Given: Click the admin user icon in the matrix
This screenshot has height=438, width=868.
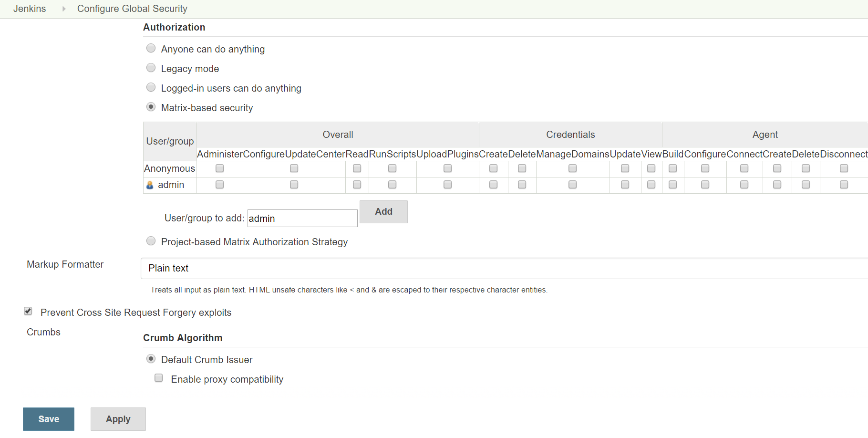Looking at the screenshot, I should [x=150, y=185].
